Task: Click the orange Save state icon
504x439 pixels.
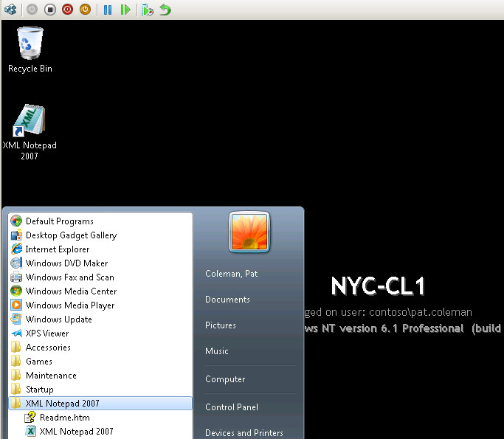Action: [x=85, y=10]
